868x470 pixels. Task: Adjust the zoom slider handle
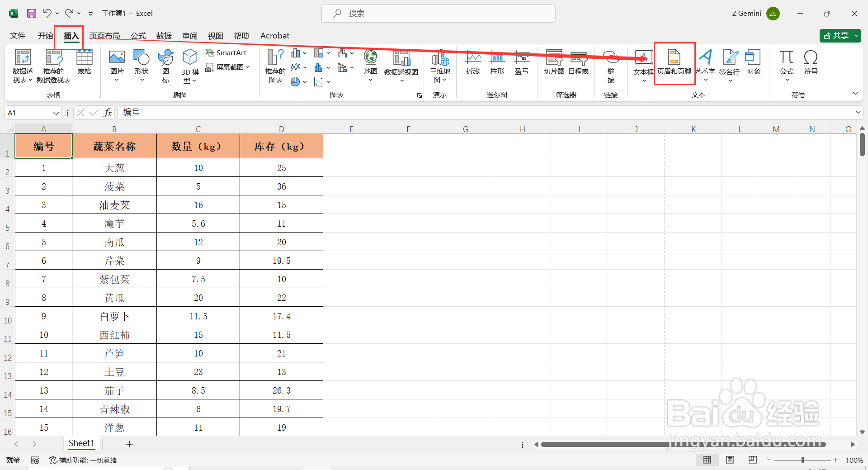(x=803, y=460)
